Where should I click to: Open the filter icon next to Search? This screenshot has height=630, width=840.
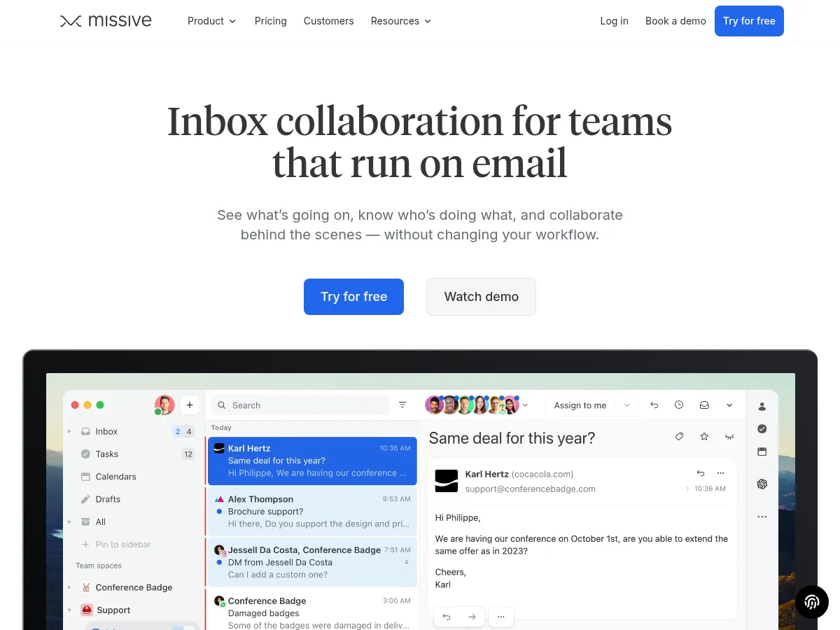coord(402,405)
